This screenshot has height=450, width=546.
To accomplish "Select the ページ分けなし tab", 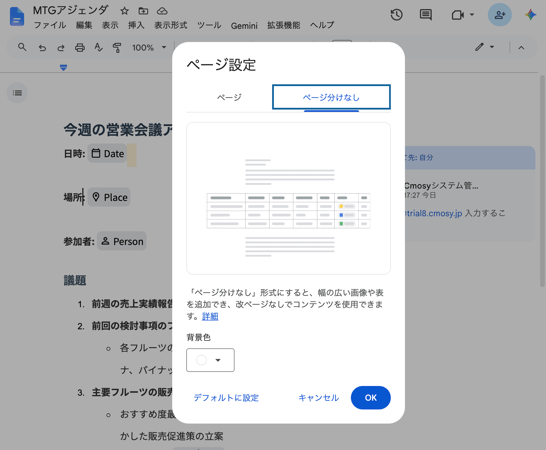I will tap(331, 97).
